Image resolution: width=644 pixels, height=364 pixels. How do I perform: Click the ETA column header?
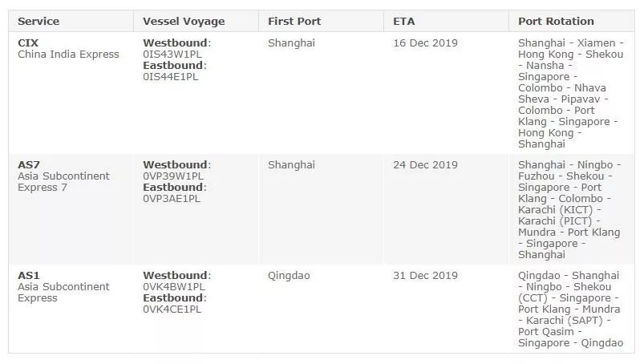click(403, 22)
